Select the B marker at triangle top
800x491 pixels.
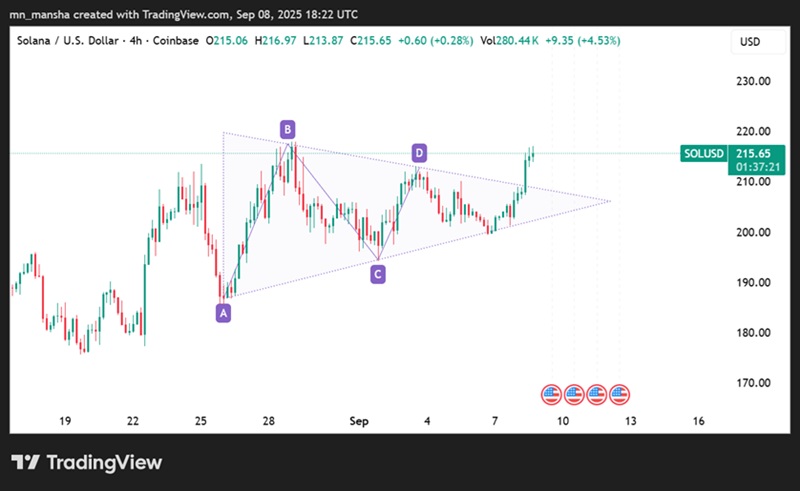[x=287, y=129]
